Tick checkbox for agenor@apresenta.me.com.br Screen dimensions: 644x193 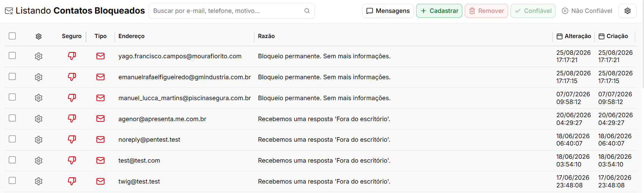click(12, 118)
